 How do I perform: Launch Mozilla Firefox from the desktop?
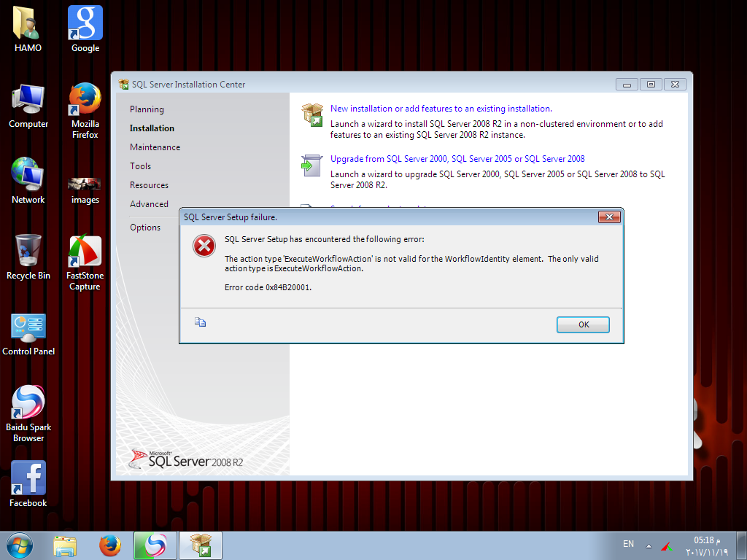coord(85,111)
